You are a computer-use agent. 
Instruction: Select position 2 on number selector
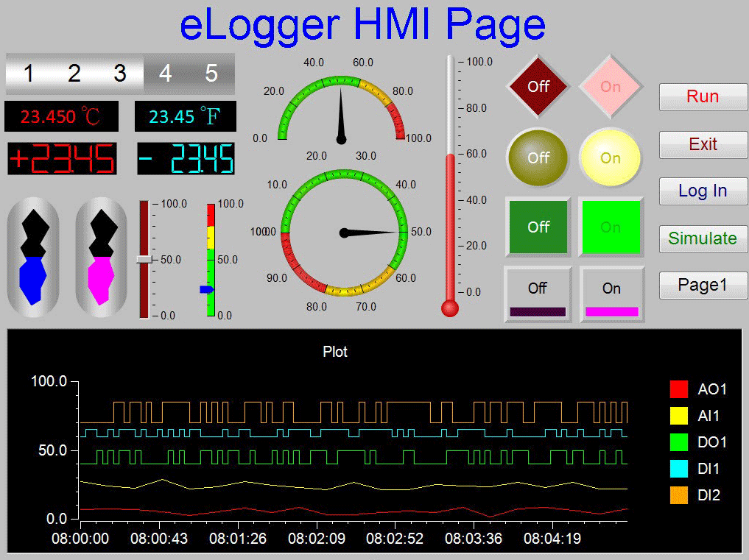[74, 74]
